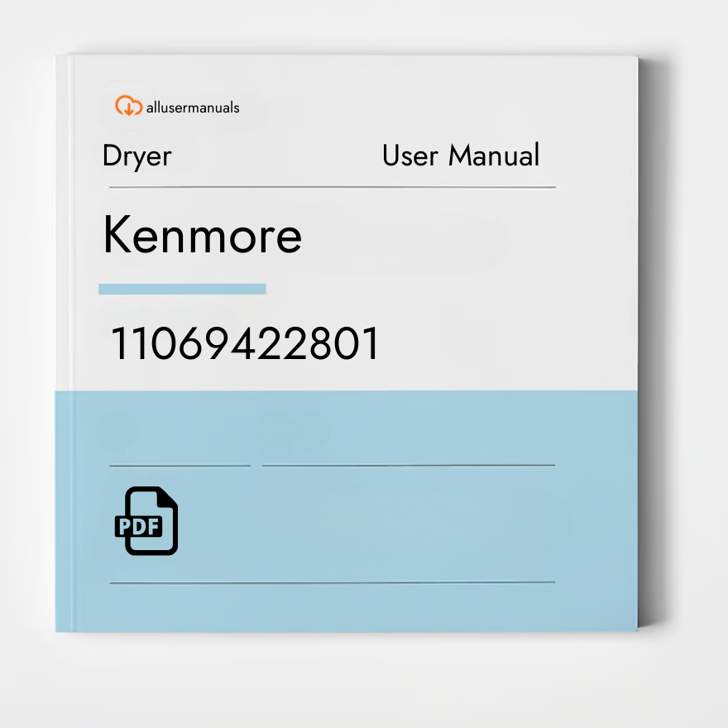Viewport: 728px width, 728px height.
Task: Click the allusermanuals brand name text
Action: pyautogui.click(x=193, y=108)
